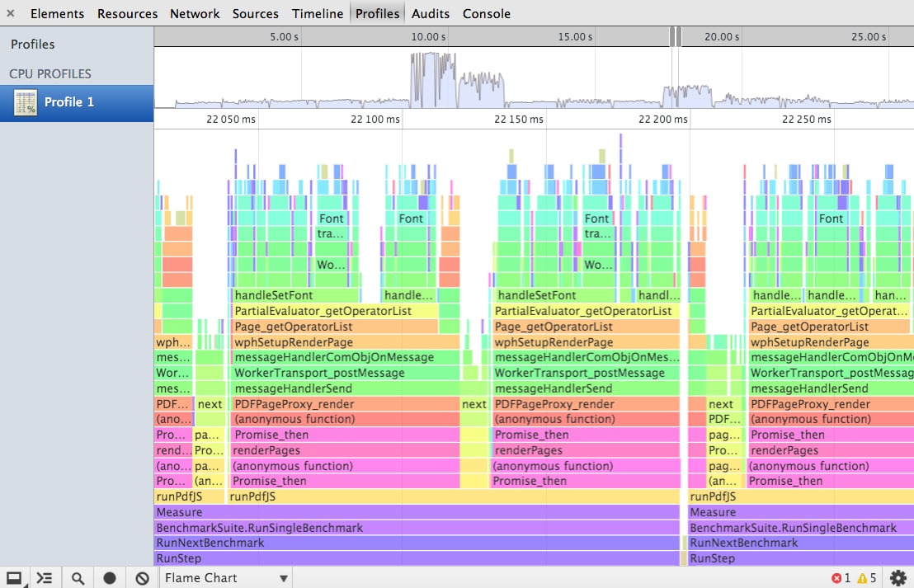Select the leftmost Font flame bar
This screenshot has width=914, height=588.
click(x=331, y=219)
